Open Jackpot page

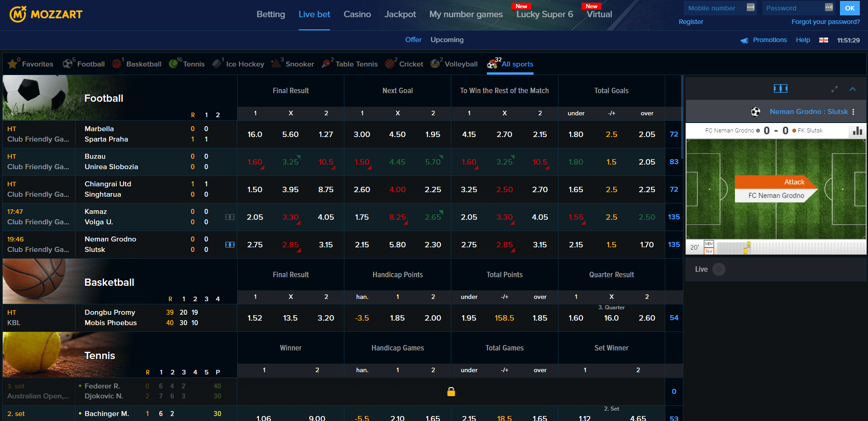pyautogui.click(x=400, y=14)
